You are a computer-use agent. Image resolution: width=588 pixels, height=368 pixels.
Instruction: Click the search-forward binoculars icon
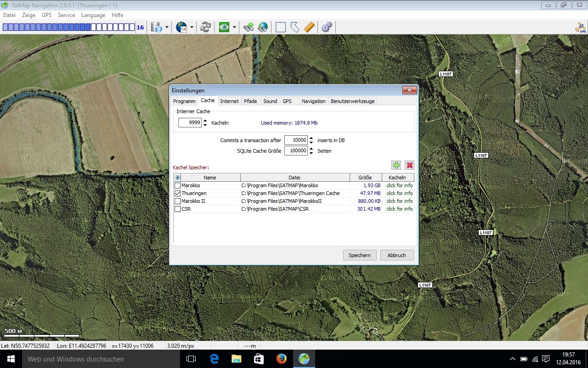point(249,27)
